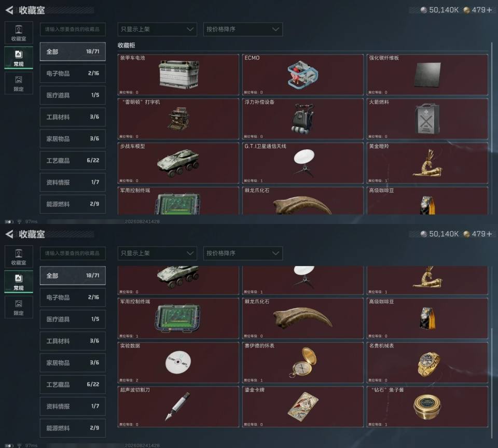498x448 pixels.
Task: Focus collectible search box in lower screenshot
Action: [73, 254]
